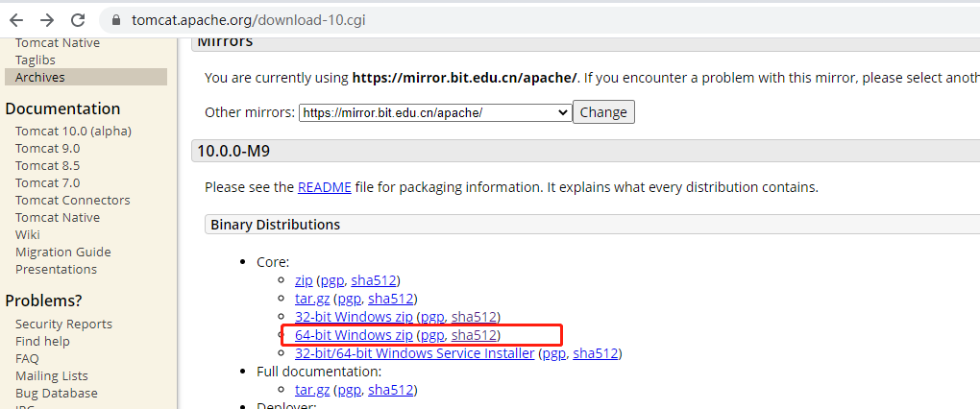Image resolution: width=980 pixels, height=409 pixels.
Task: Open Tomcat 7.0 documentation
Action: (47, 183)
